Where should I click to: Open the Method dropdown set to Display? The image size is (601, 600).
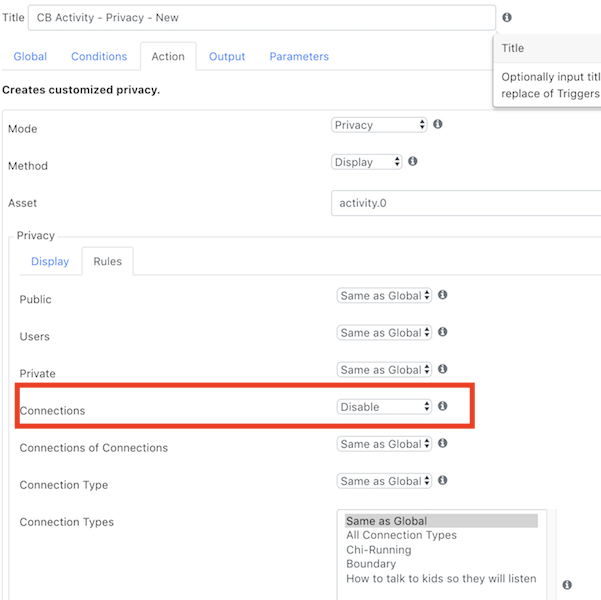pyautogui.click(x=366, y=162)
